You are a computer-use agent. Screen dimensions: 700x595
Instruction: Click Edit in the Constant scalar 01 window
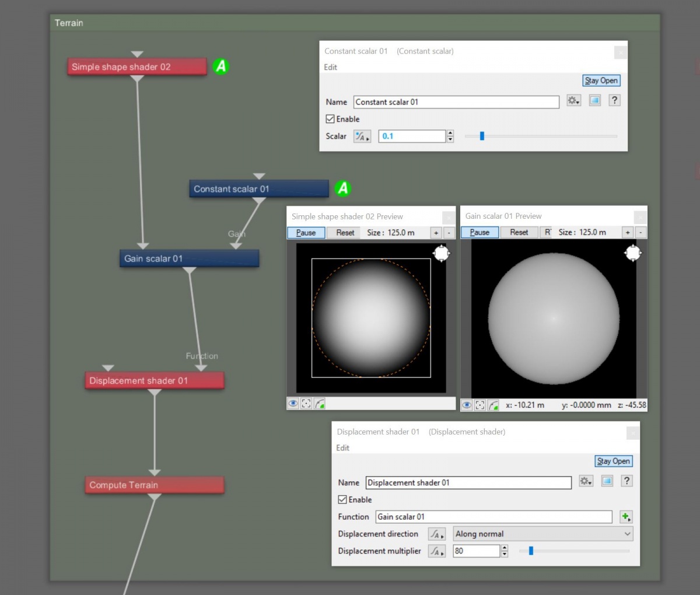[330, 67]
